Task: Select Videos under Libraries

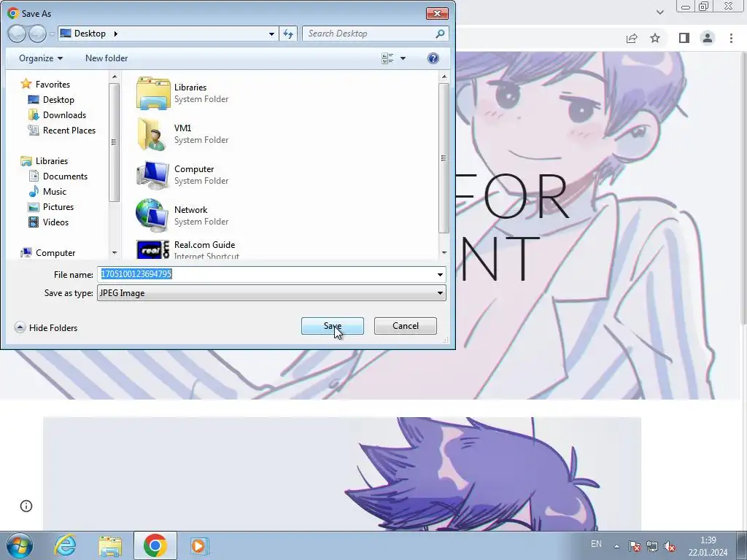Action: (x=49, y=222)
